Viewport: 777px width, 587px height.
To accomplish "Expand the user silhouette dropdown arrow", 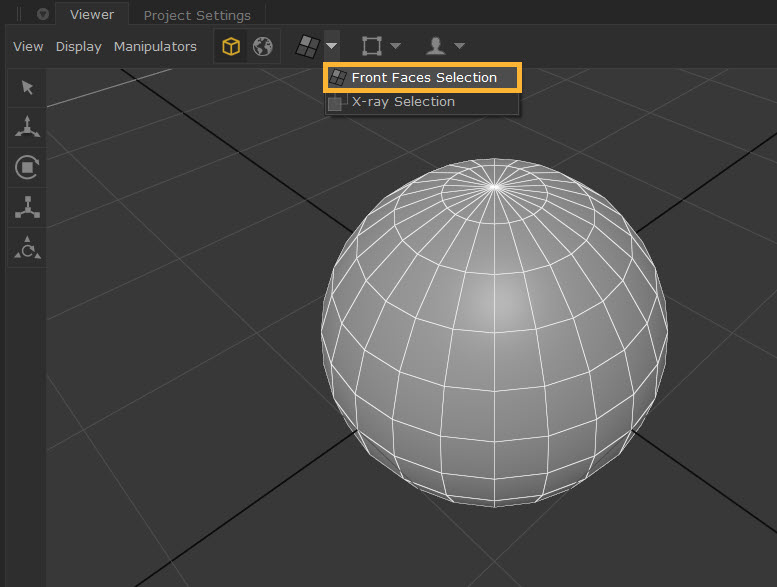I will pos(459,46).
